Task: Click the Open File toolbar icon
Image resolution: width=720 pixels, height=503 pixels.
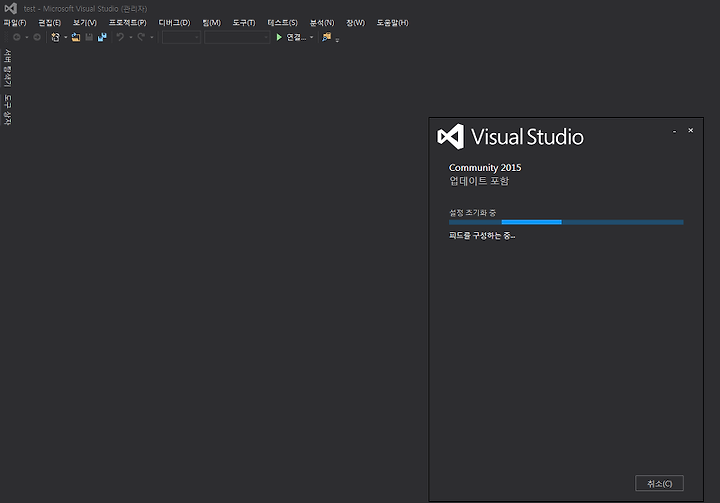Action: point(76,37)
